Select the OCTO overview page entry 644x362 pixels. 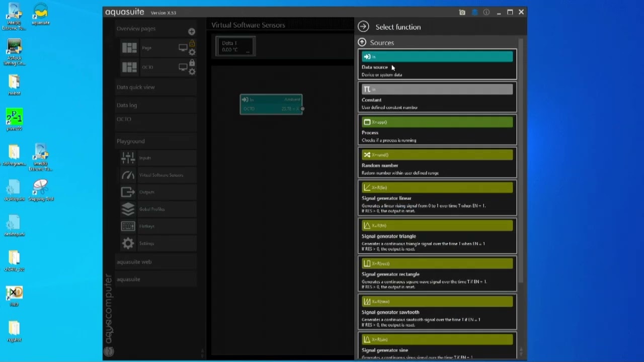[x=157, y=67]
